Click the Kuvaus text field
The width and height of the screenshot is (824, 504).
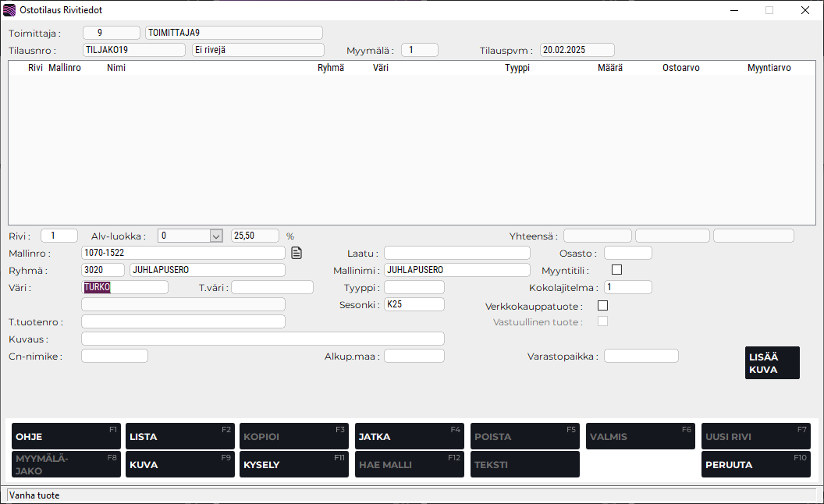(262, 339)
